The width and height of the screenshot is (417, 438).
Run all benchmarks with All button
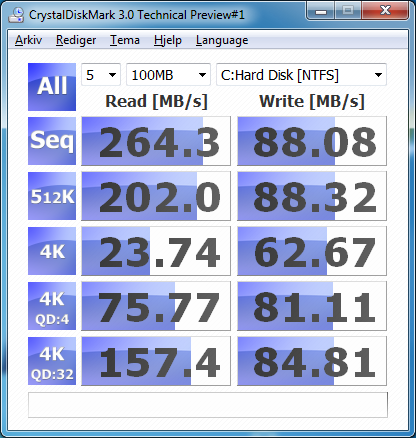pos(52,87)
